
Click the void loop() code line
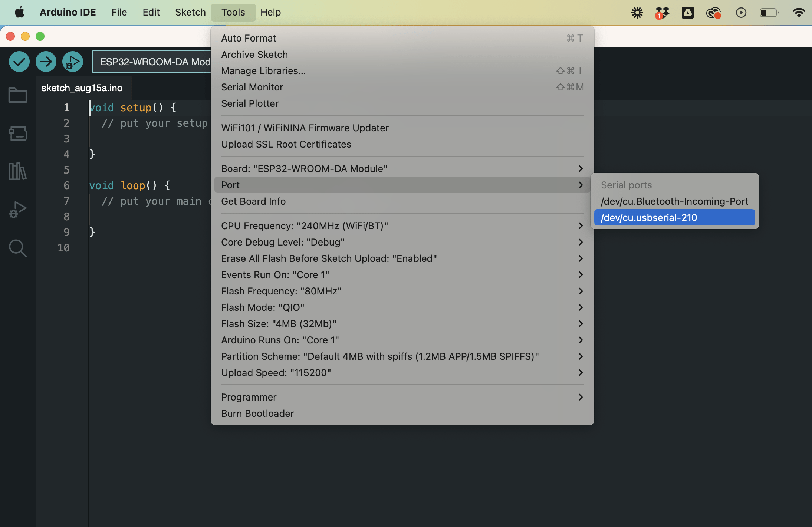(x=129, y=185)
